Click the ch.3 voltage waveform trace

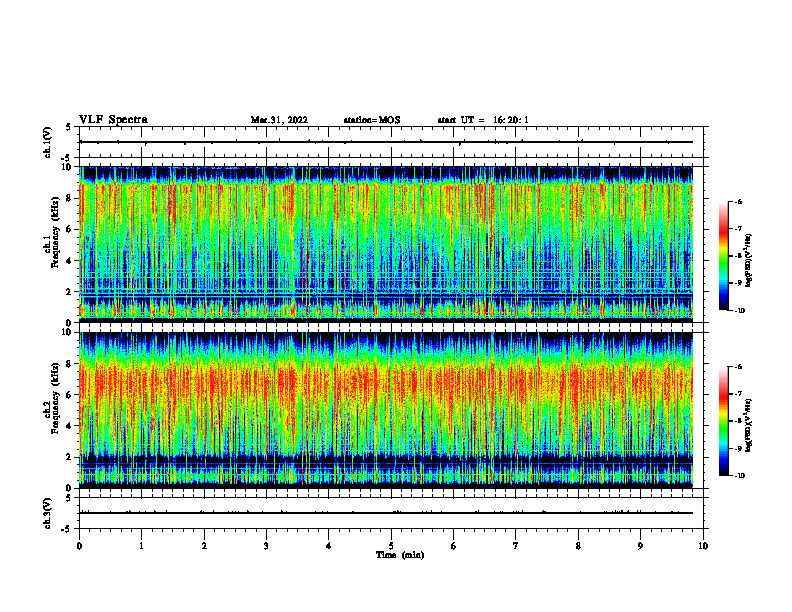point(386,513)
